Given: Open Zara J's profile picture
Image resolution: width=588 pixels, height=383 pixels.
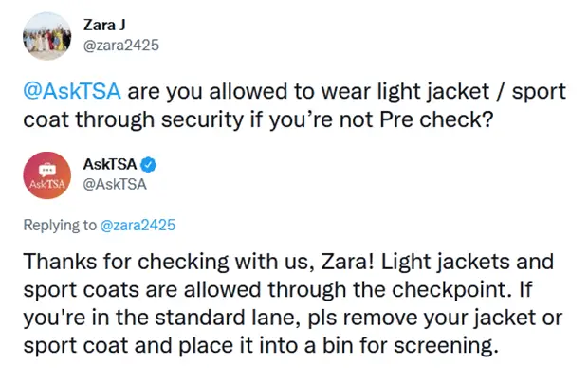Looking at the screenshot, I should point(46,36).
